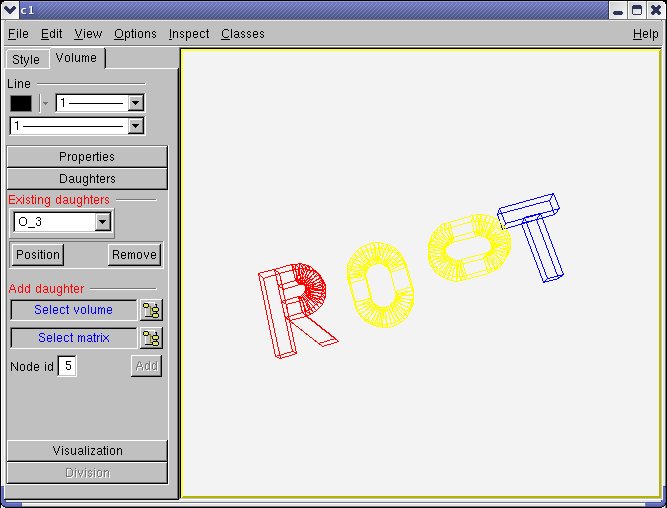Click the Properties button
667x508 pixels.
pyautogui.click(x=87, y=157)
